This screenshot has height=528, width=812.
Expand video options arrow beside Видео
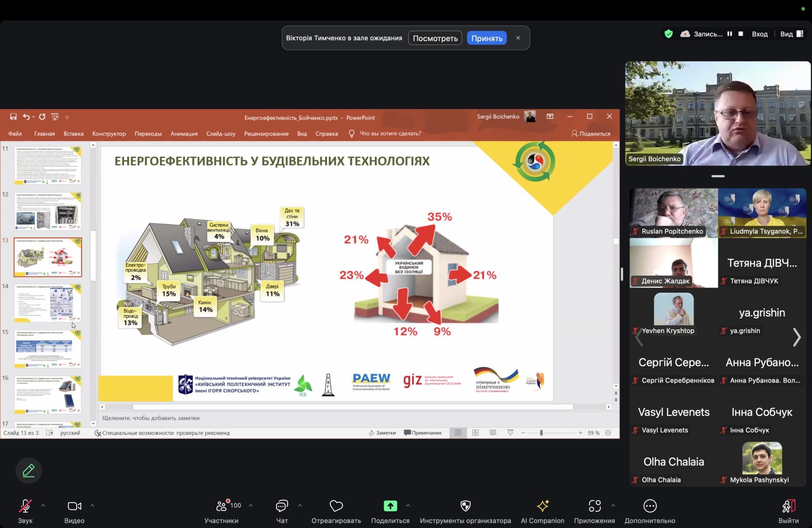tap(92, 506)
